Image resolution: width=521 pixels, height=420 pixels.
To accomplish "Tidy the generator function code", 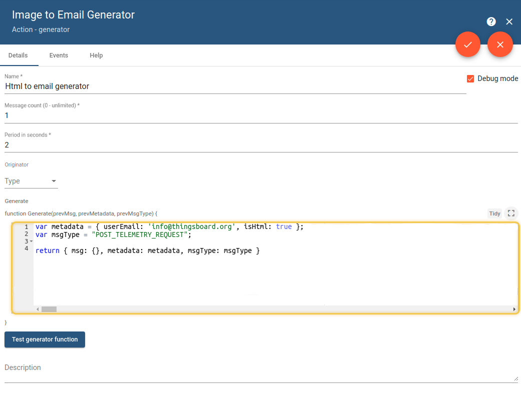I will [494, 213].
